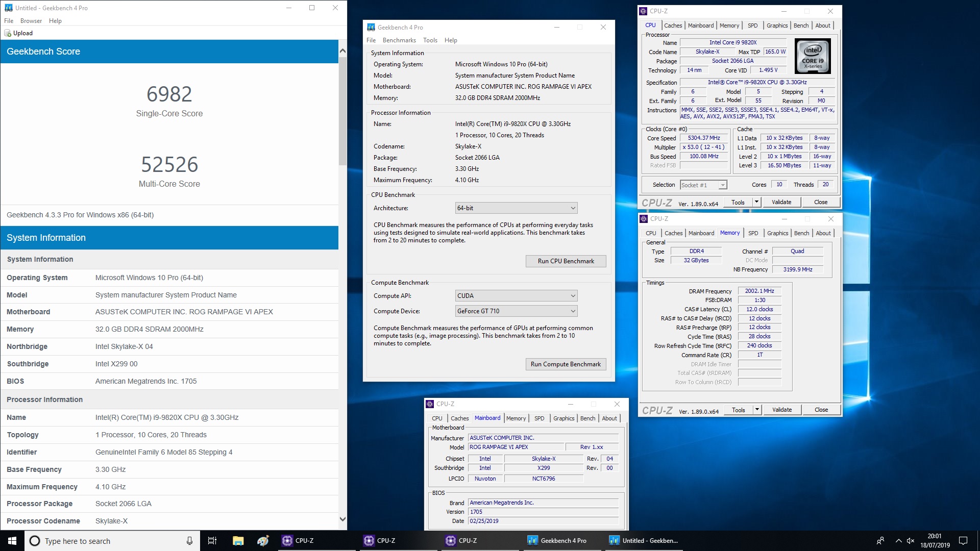Switch to Bench tab in top CPU-Z window
This screenshot has height=551, width=980.
coord(801,26)
